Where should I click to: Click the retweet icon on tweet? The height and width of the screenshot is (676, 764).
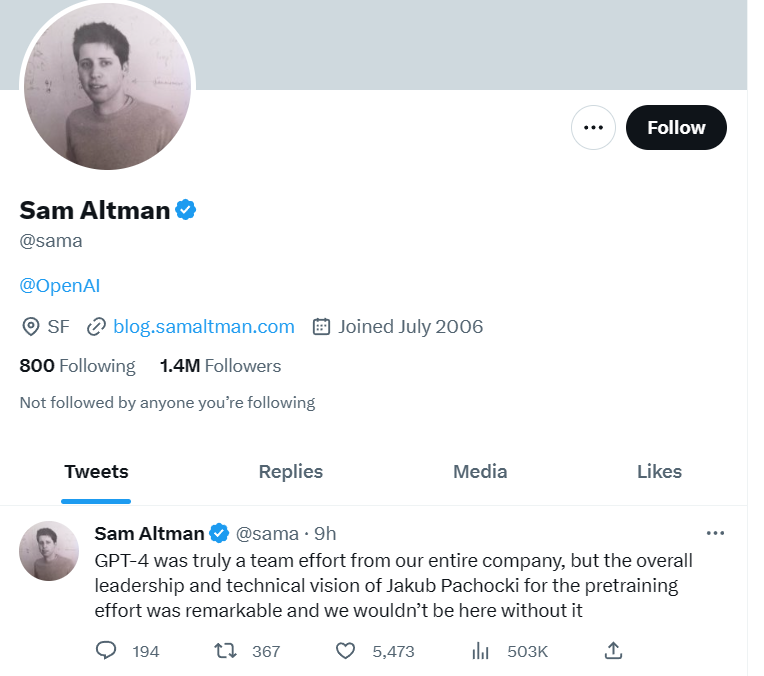tap(226, 651)
